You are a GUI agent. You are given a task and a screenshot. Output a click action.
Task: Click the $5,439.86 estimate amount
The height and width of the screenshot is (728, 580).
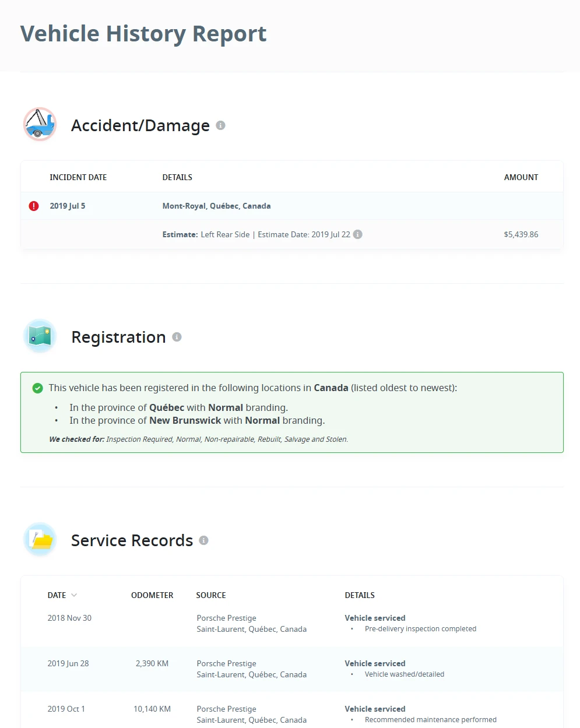pos(521,234)
